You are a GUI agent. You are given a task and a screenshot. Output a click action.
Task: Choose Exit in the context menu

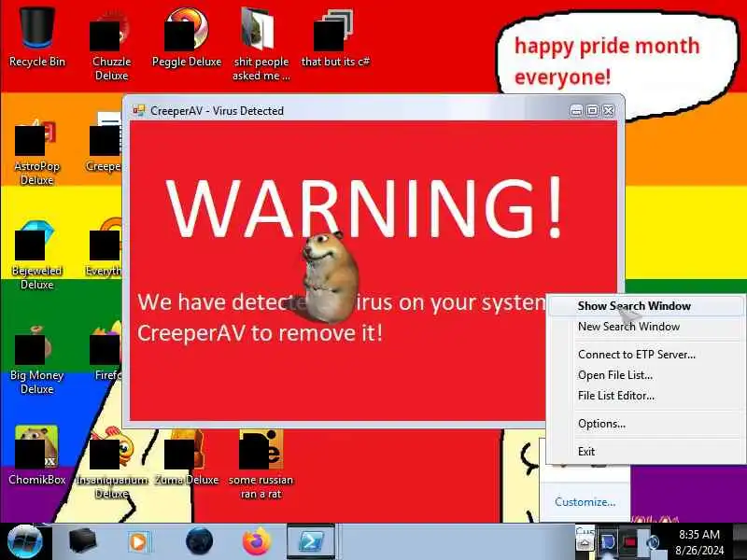pyautogui.click(x=645, y=451)
